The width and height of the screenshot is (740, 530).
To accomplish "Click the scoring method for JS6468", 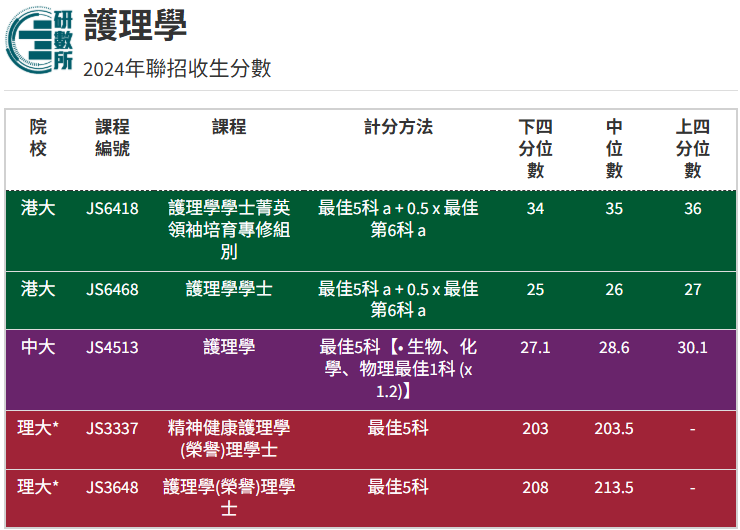I will (x=398, y=300).
